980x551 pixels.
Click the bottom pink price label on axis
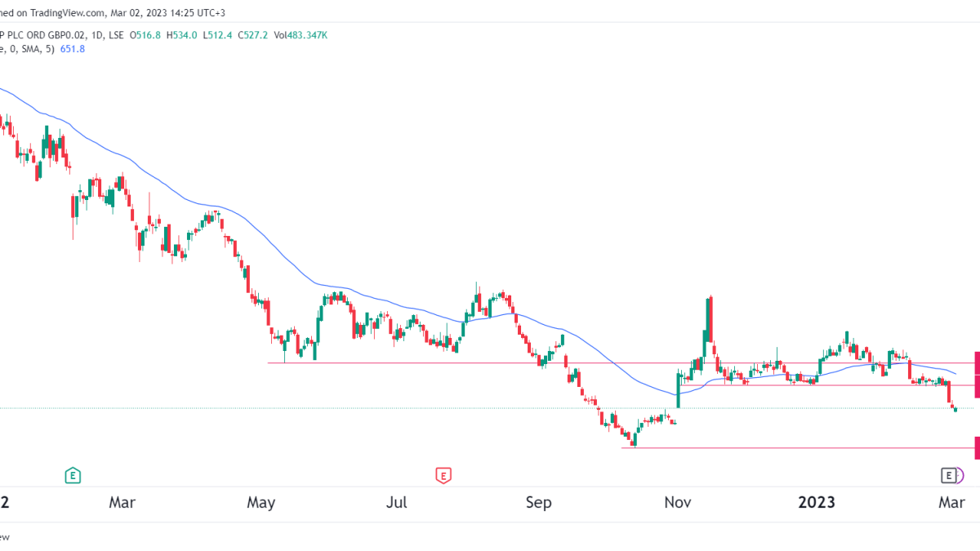(x=977, y=447)
